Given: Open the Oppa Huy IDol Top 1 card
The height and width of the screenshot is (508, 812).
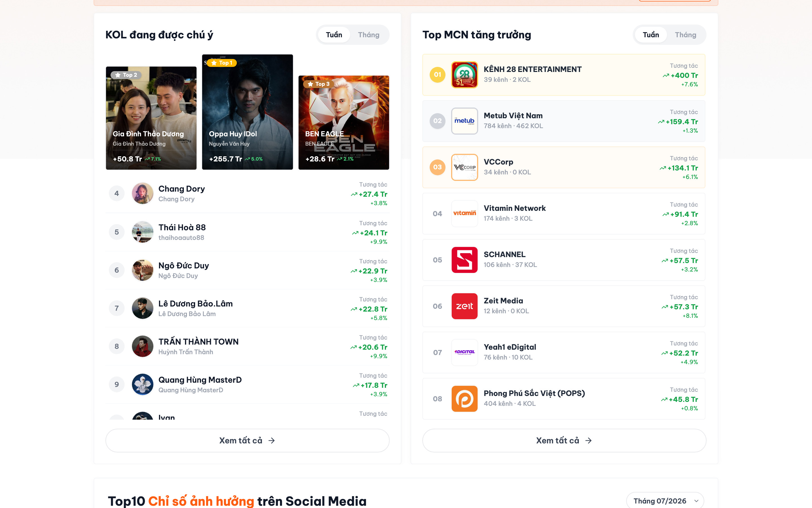Looking at the screenshot, I should tap(247, 112).
